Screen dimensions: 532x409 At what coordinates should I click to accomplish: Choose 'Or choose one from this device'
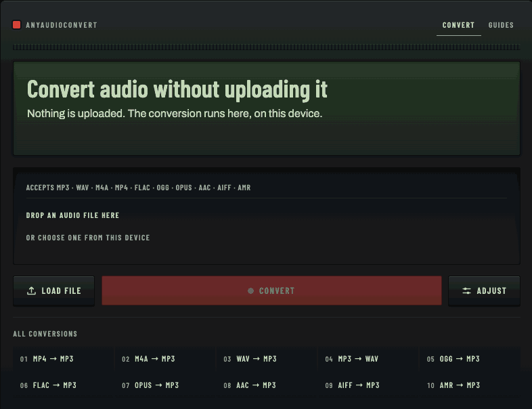(88, 238)
